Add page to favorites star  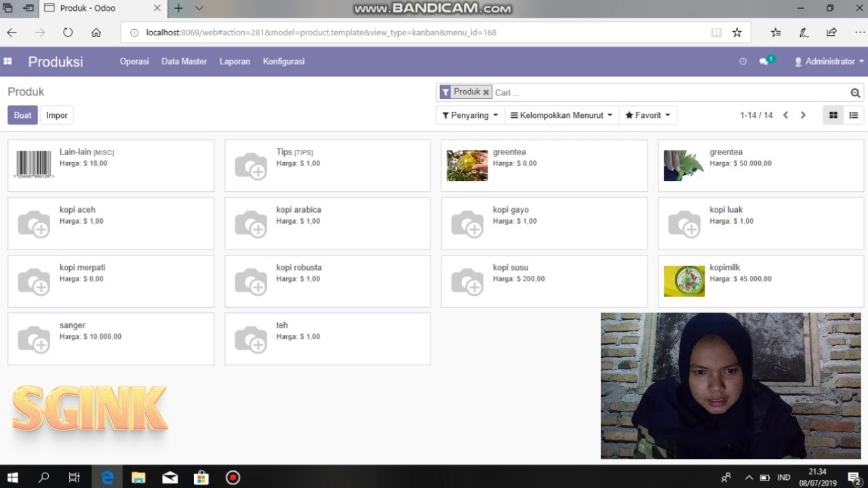click(737, 33)
